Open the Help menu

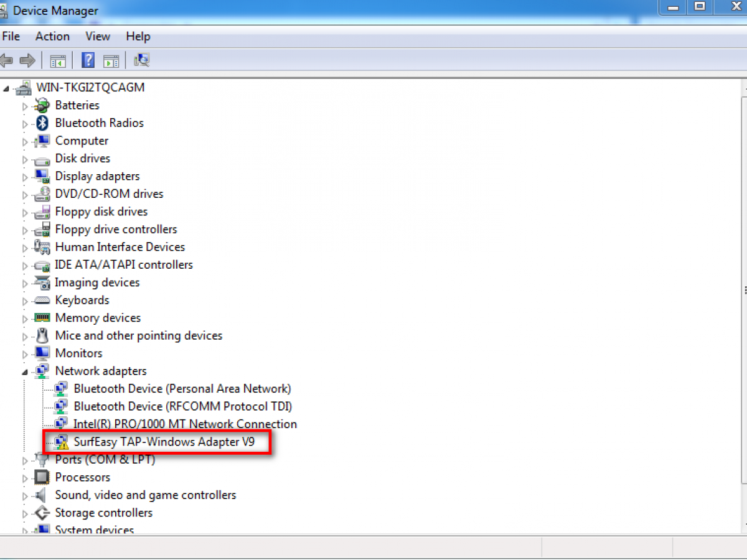point(138,36)
